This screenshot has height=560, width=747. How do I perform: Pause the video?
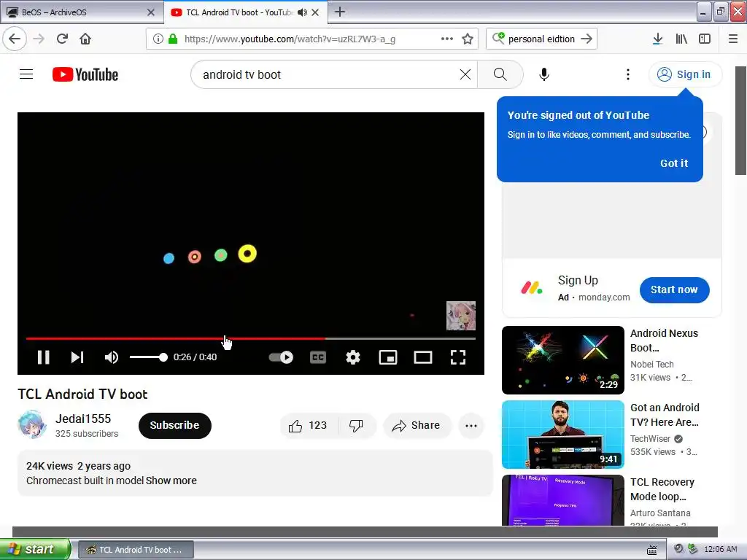[x=43, y=357]
